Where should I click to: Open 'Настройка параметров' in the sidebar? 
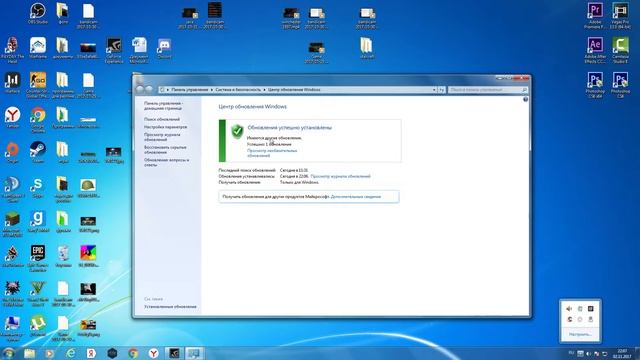pyautogui.click(x=165, y=127)
